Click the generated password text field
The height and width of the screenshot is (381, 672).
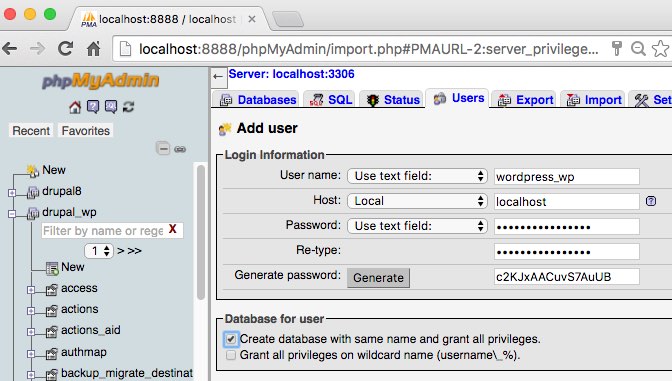pos(567,276)
